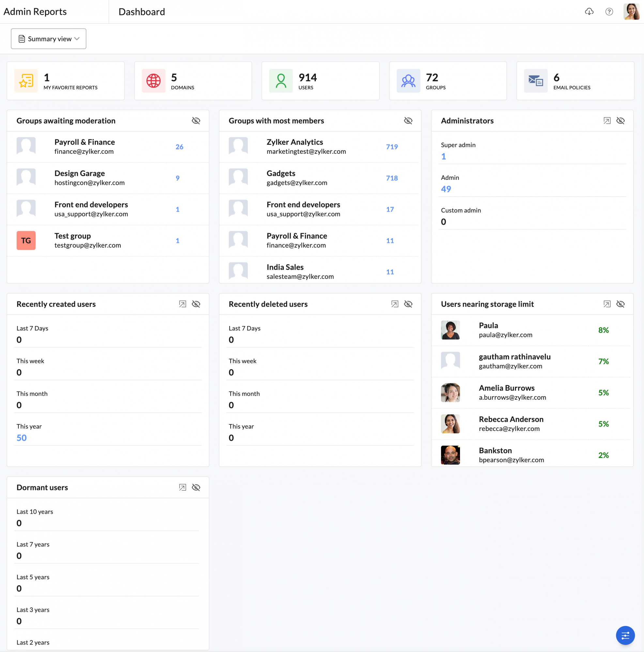Viewport: 644px width, 652px height.
Task: Open Users nearing storage limit report icon
Action: [x=607, y=304]
